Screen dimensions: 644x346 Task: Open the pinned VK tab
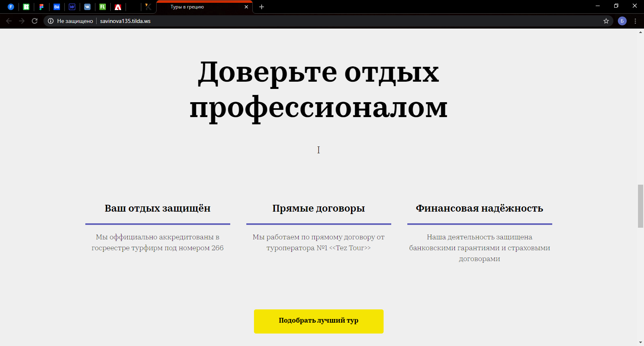87,7
